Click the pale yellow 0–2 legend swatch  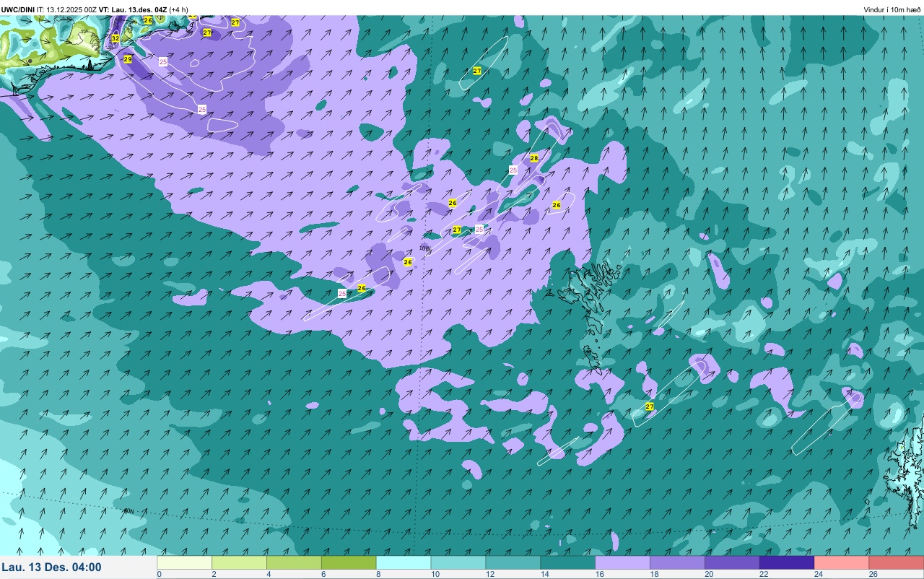point(185,562)
